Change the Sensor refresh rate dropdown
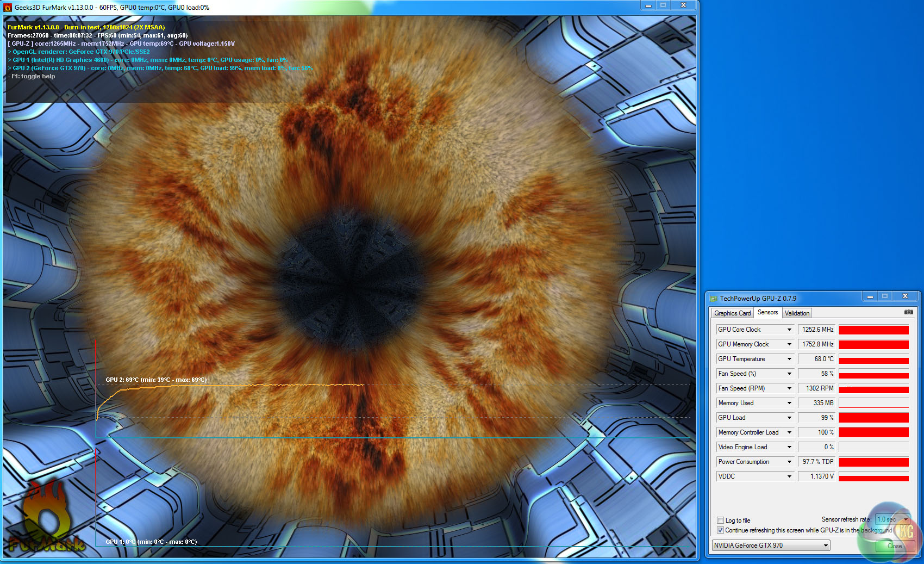 (x=892, y=519)
